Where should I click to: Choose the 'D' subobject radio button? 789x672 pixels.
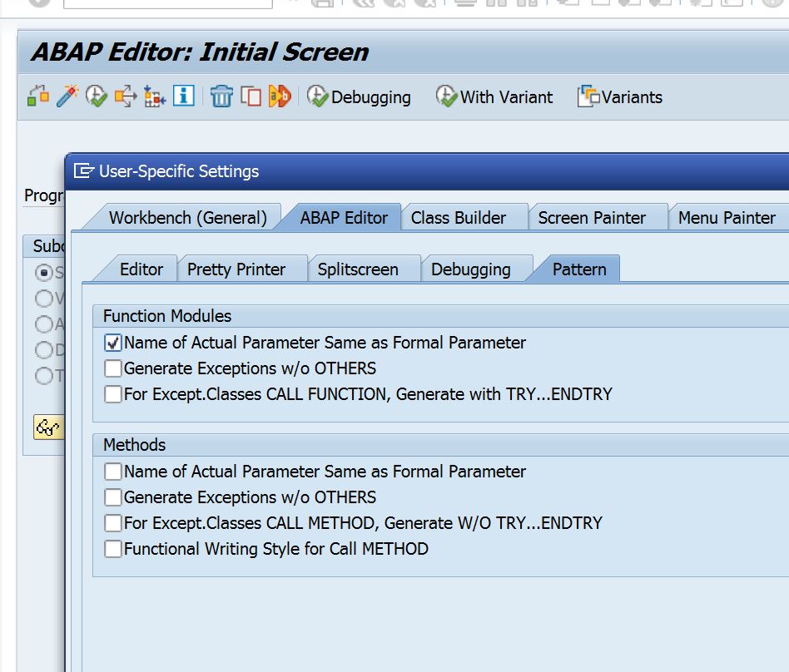[44, 349]
